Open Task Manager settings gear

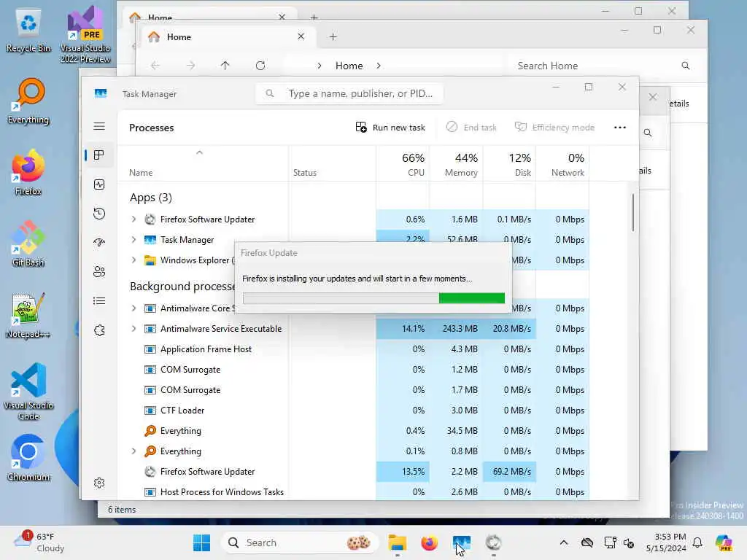pos(99,483)
